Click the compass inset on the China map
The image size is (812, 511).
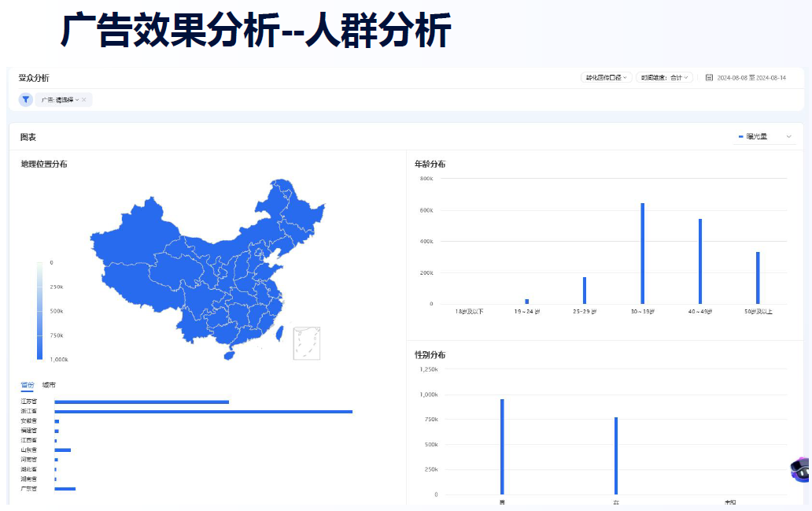[x=307, y=342]
